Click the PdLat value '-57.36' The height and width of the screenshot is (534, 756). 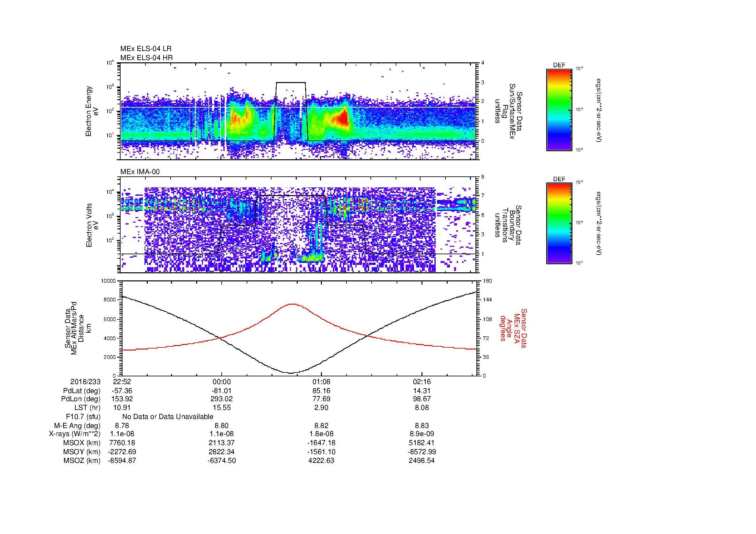(122, 391)
